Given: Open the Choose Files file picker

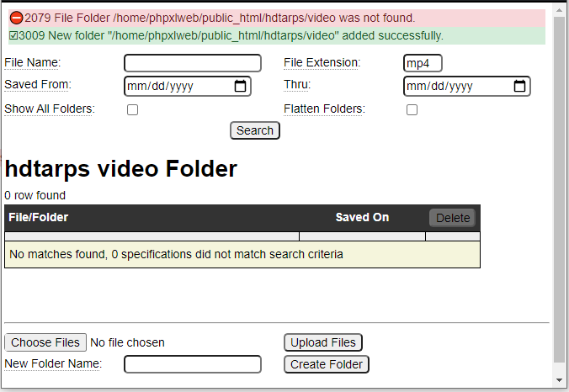Looking at the screenshot, I should pos(45,342).
